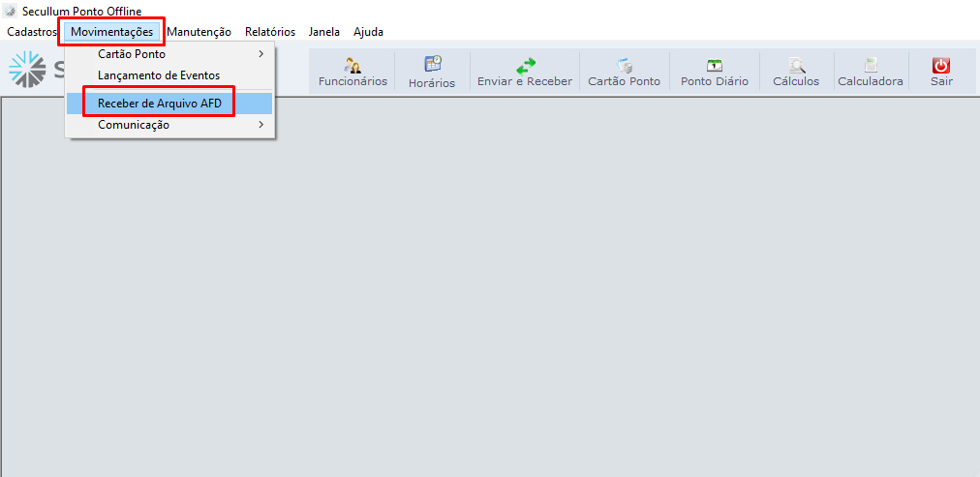Open the Manutenção menu
980x477 pixels.
[x=199, y=32]
